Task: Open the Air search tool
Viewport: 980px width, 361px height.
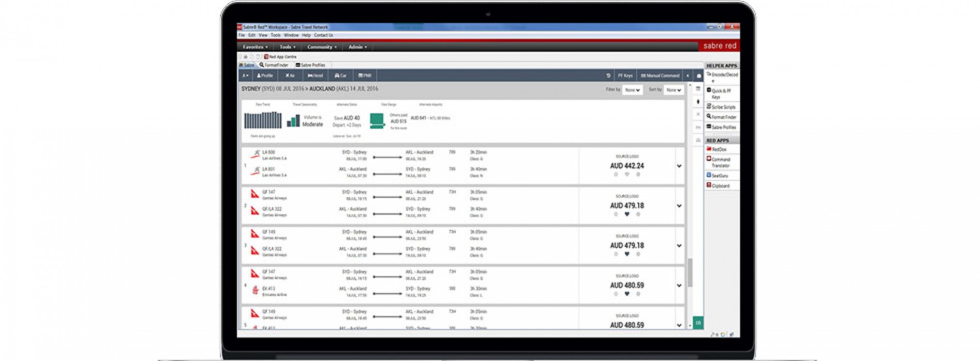Action: click(290, 76)
